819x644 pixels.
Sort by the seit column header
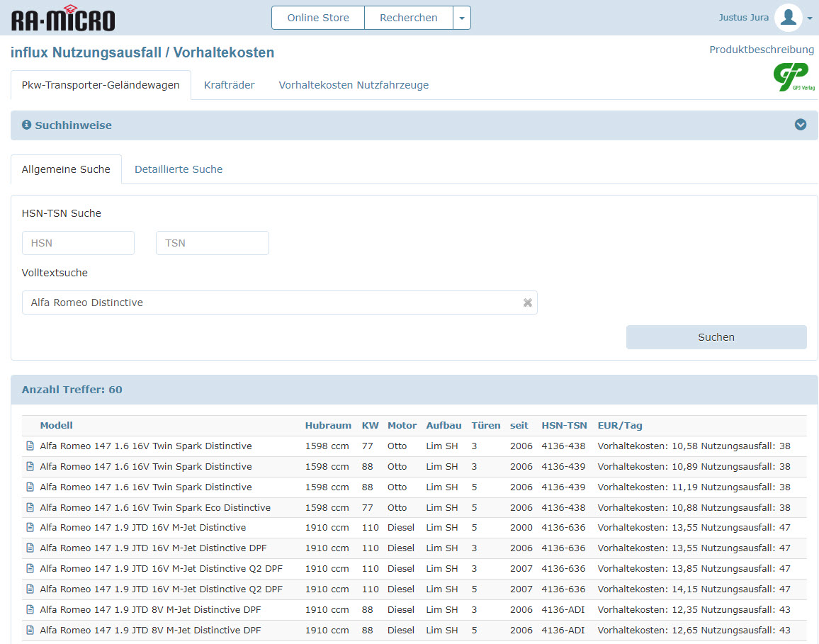519,425
